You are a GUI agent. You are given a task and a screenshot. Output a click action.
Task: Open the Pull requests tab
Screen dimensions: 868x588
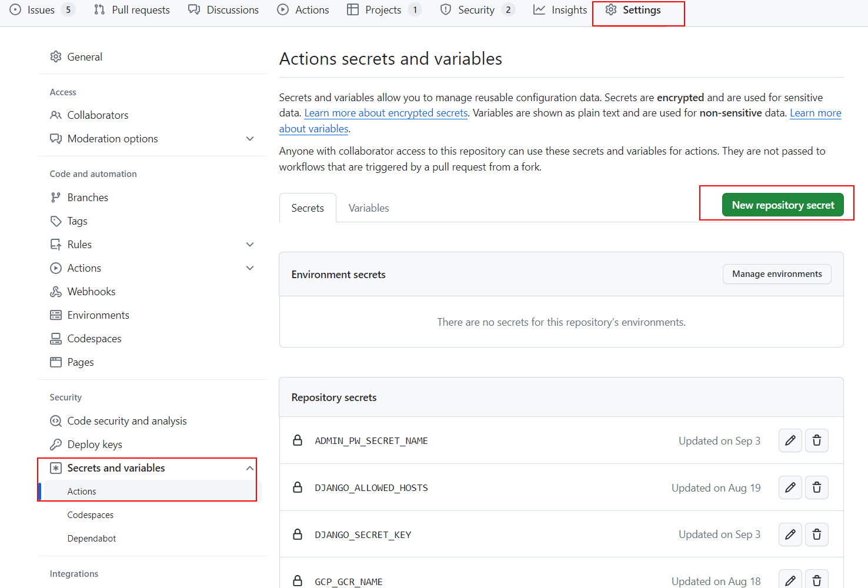(132, 10)
